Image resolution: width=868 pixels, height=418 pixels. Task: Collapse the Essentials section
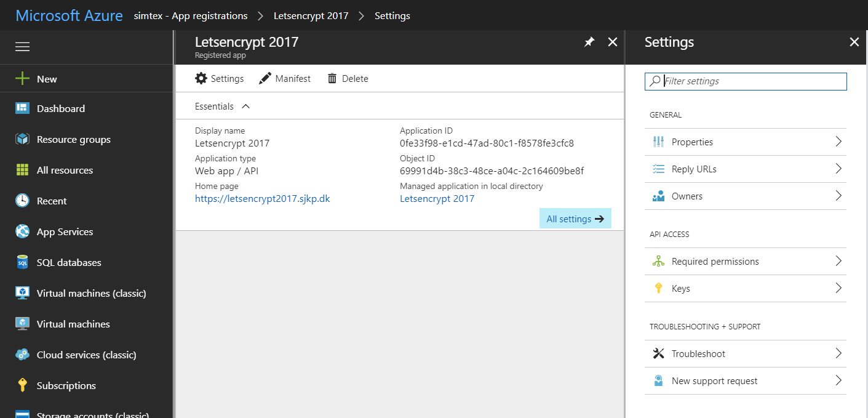tap(246, 107)
